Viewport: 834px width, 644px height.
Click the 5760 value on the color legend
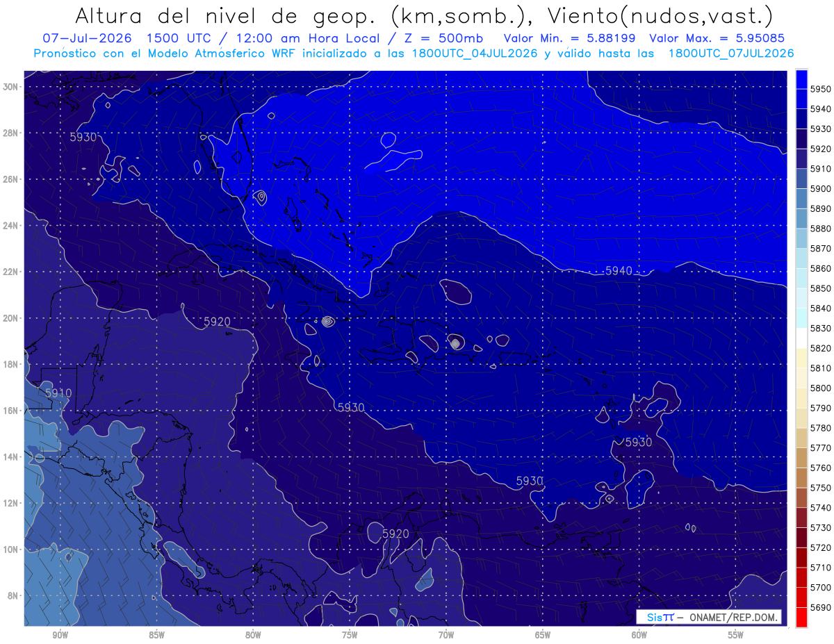click(820, 468)
